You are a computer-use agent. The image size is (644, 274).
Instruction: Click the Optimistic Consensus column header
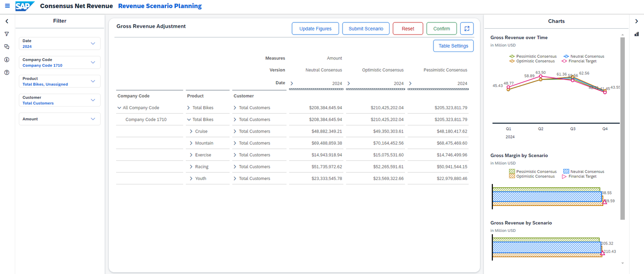tap(383, 70)
